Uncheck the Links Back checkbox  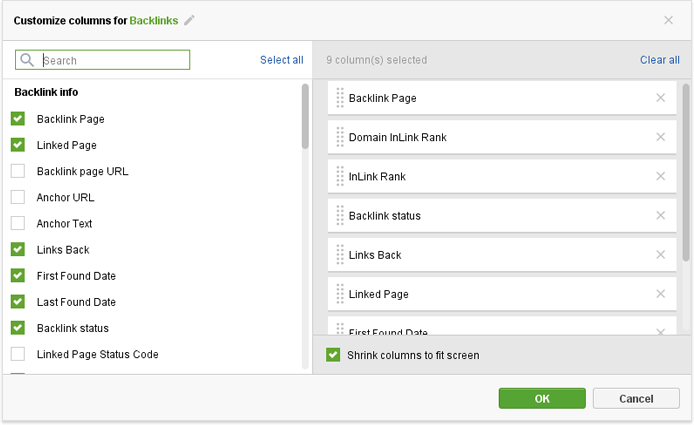coord(18,249)
